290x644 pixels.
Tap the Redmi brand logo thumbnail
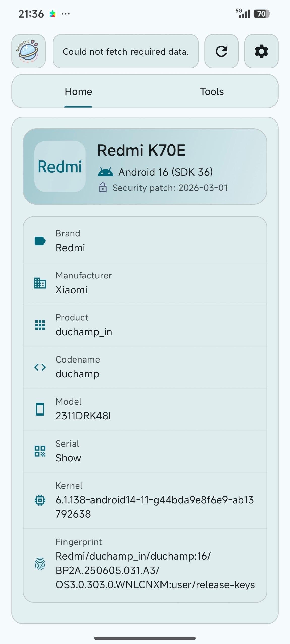60,167
